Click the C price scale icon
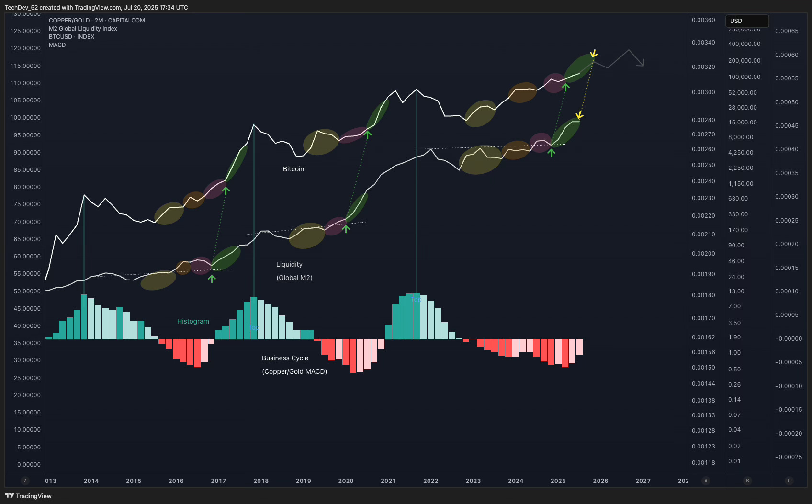The height and width of the screenshot is (504, 812). click(x=789, y=480)
